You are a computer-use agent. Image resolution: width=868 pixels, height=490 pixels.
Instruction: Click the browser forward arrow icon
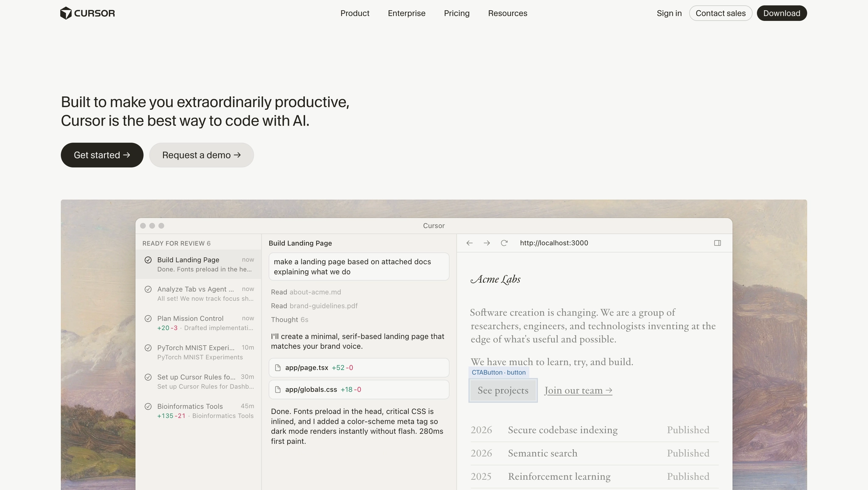487,243
